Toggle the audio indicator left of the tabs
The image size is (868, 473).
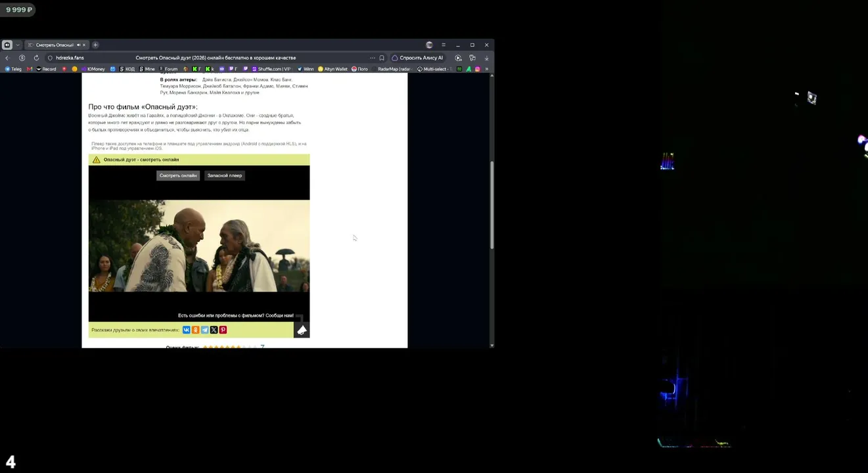point(7,45)
